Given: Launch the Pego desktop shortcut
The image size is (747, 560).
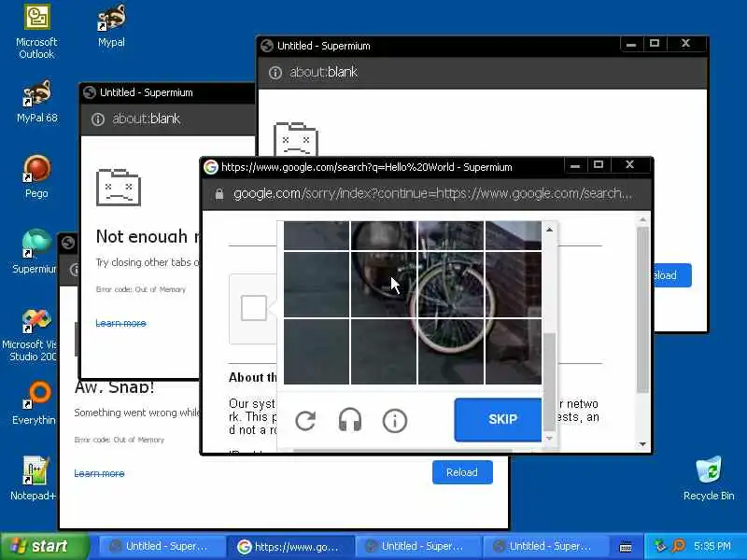Looking at the screenshot, I should [36, 177].
